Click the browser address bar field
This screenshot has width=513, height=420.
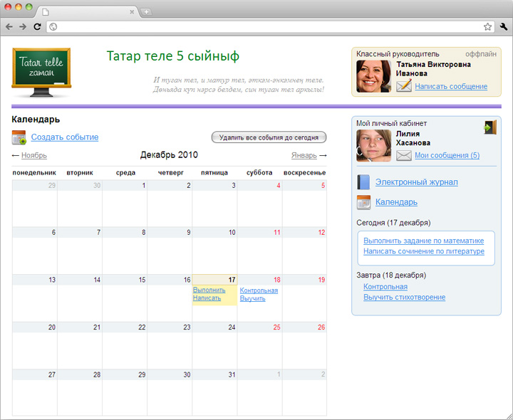(265, 27)
